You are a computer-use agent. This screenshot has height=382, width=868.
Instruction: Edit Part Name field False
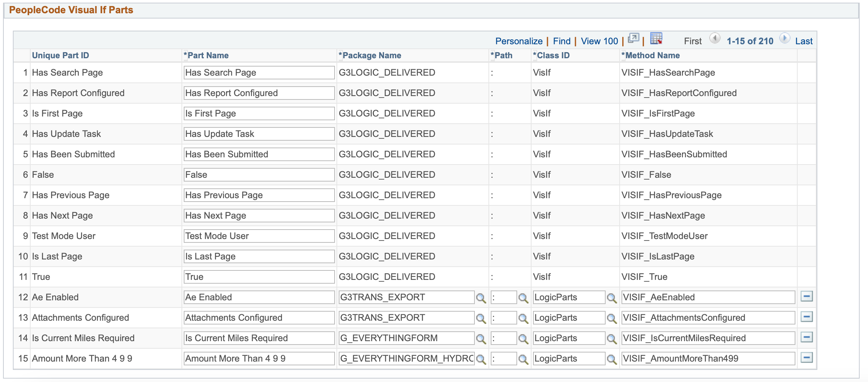(259, 175)
